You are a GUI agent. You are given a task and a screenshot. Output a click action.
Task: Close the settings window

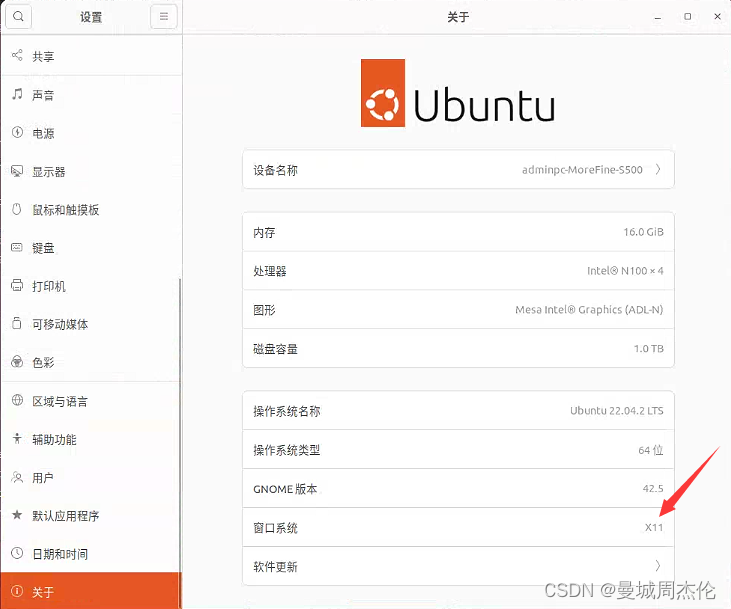pos(717,16)
